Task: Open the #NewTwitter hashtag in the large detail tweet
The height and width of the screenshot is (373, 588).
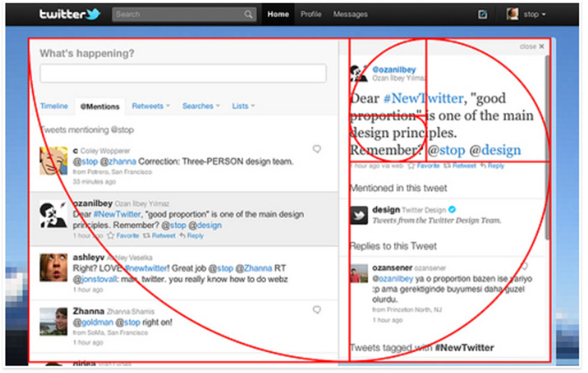Action: point(424,98)
